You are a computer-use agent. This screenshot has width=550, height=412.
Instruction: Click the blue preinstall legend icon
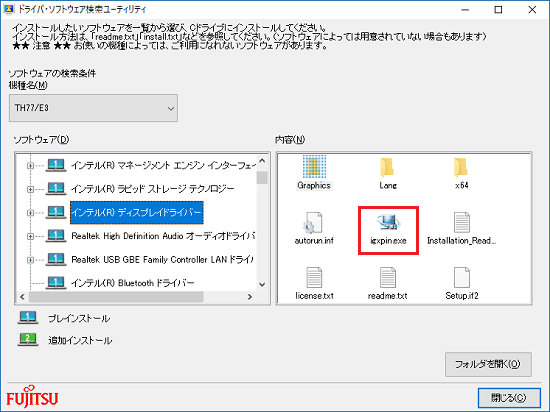tap(28, 318)
